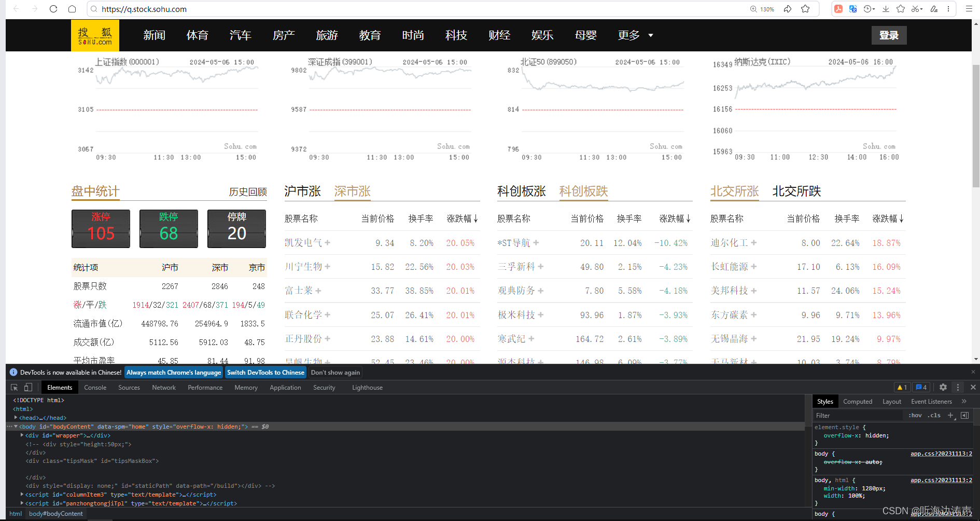Open the favorites star in toolbar
The image size is (980, 521).
(x=901, y=9)
